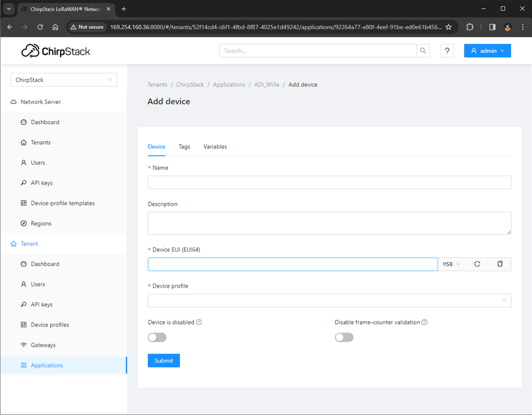Click the ChirpStack logo in the header
This screenshot has height=415, width=532.
point(55,51)
